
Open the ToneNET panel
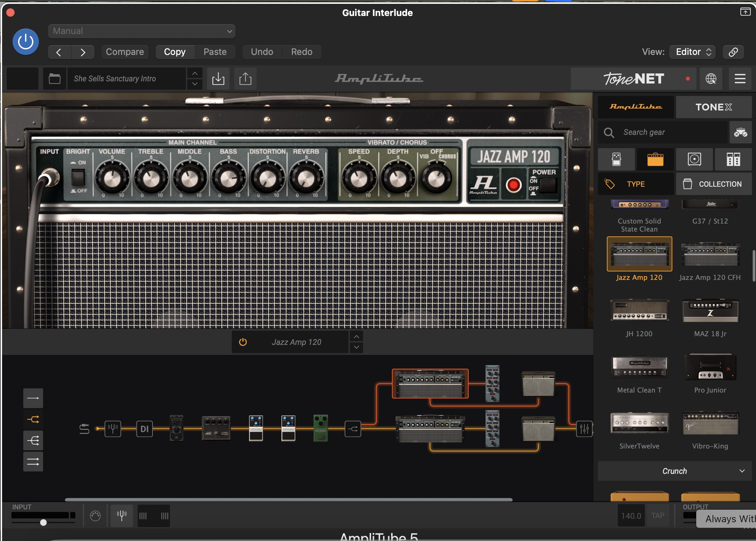634,79
